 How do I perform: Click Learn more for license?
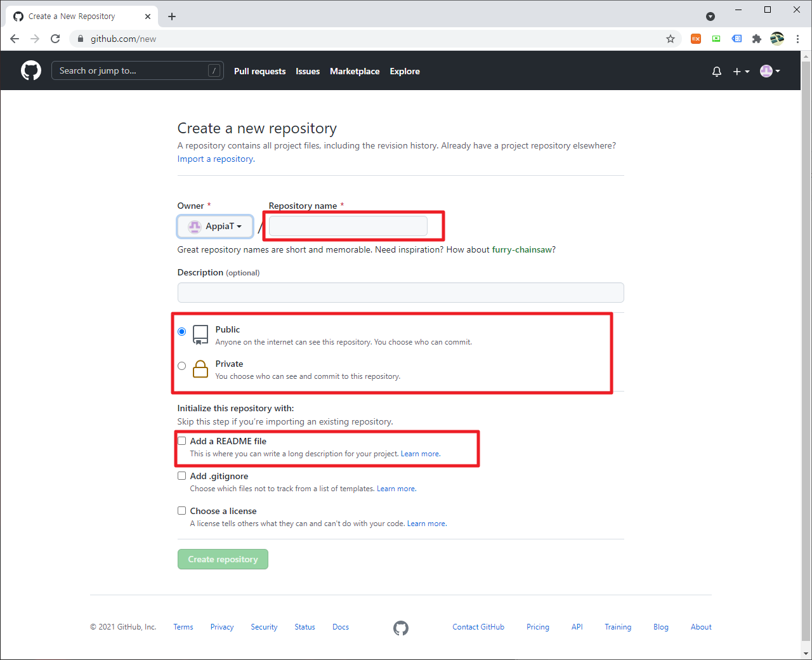point(426,524)
